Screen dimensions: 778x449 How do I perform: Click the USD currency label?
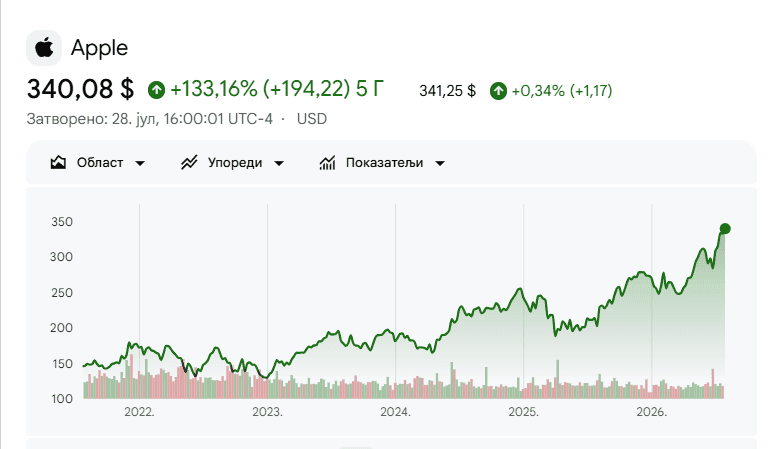[312, 119]
